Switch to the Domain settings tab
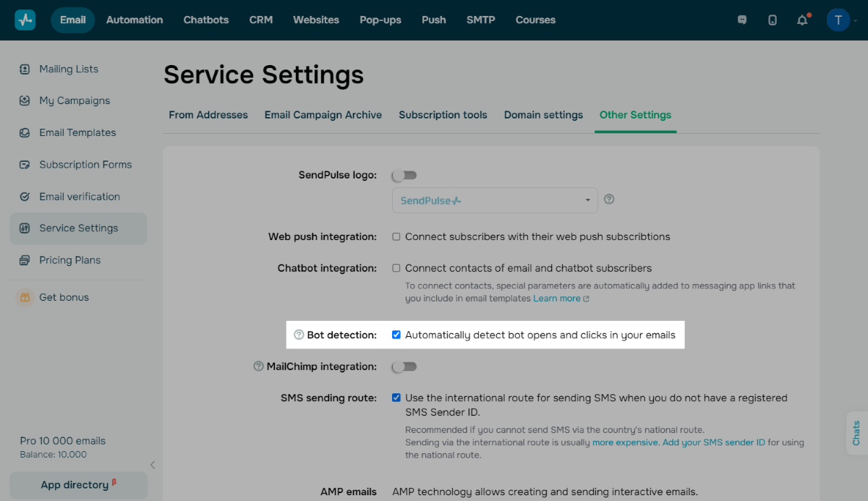868x501 pixels. tap(543, 115)
